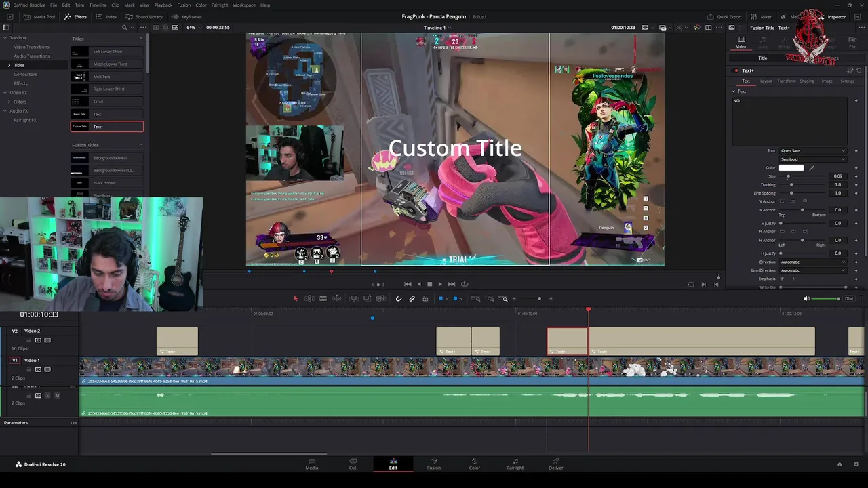Viewport: 868px width, 488px height.
Task: Adjust the green monitor volume slider
Action: tap(827, 298)
